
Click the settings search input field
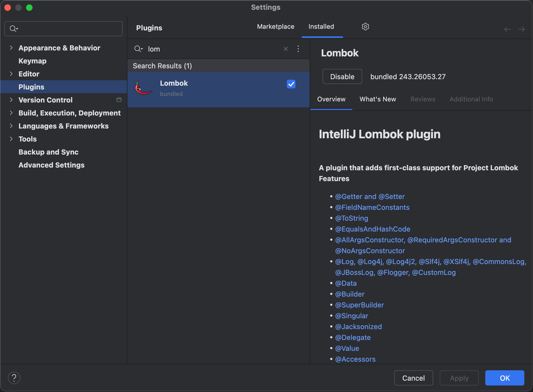68,29
